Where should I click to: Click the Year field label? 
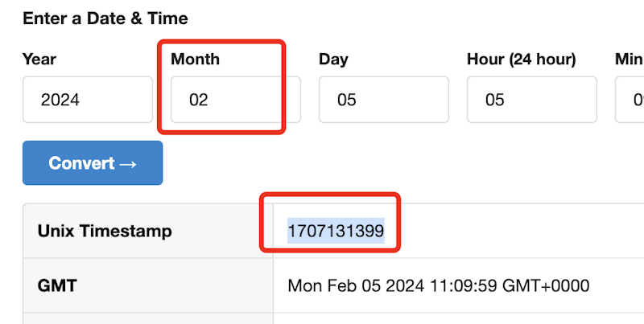tap(39, 59)
